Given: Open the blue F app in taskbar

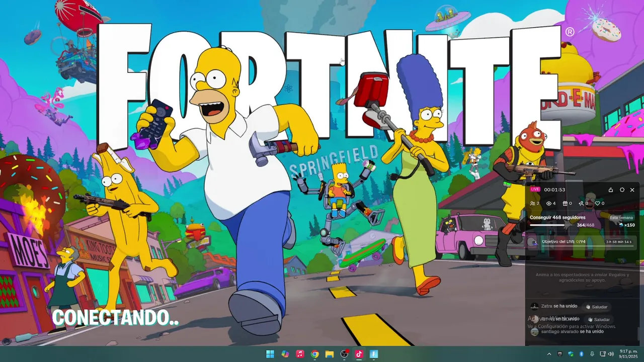Looking at the screenshot, I should coord(374,354).
